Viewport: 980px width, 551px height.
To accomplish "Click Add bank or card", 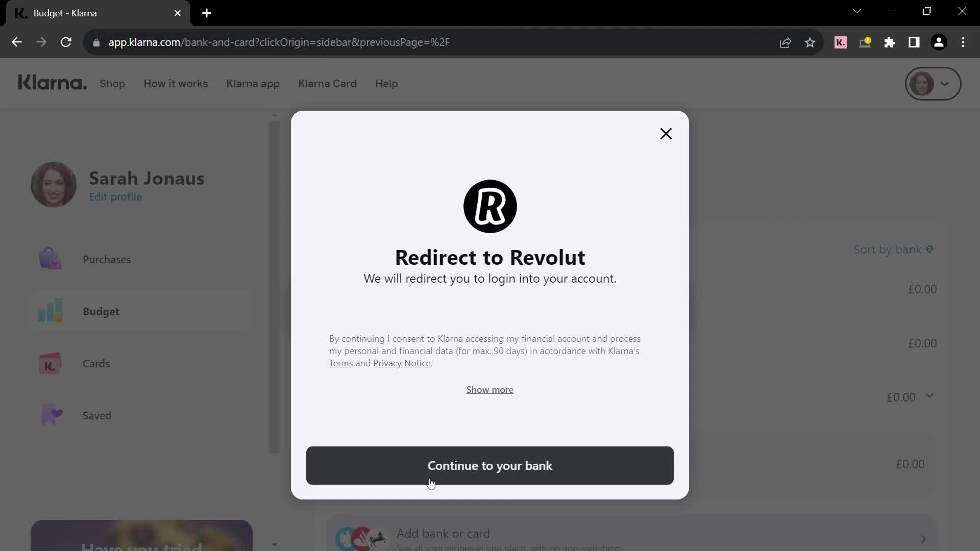I will tap(631, 534).
